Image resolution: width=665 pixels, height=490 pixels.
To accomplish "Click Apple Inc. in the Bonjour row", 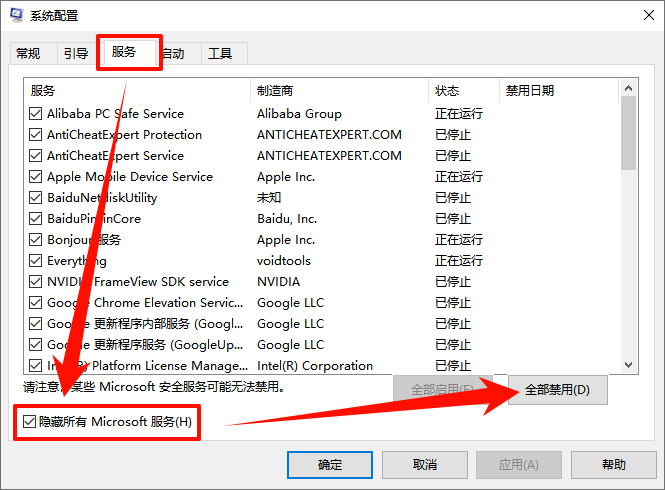I will [286, 240].
